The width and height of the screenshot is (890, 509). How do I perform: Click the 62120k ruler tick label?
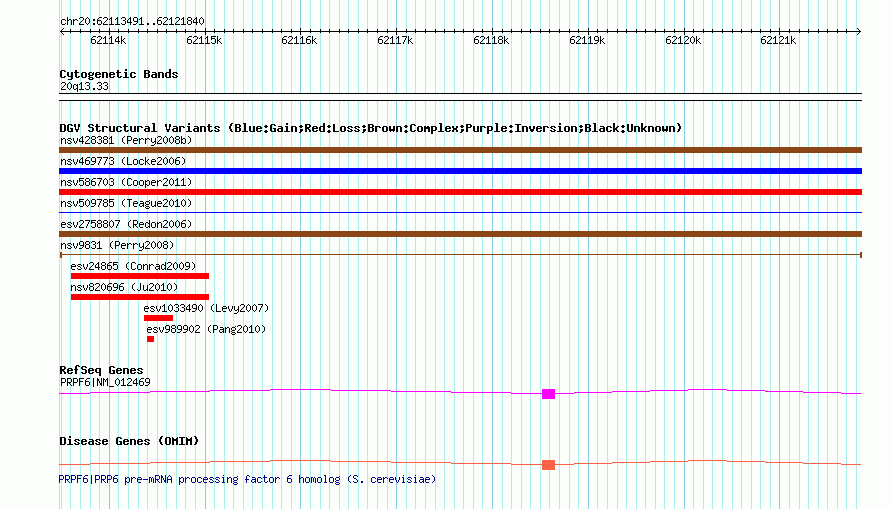pos(683,40)
